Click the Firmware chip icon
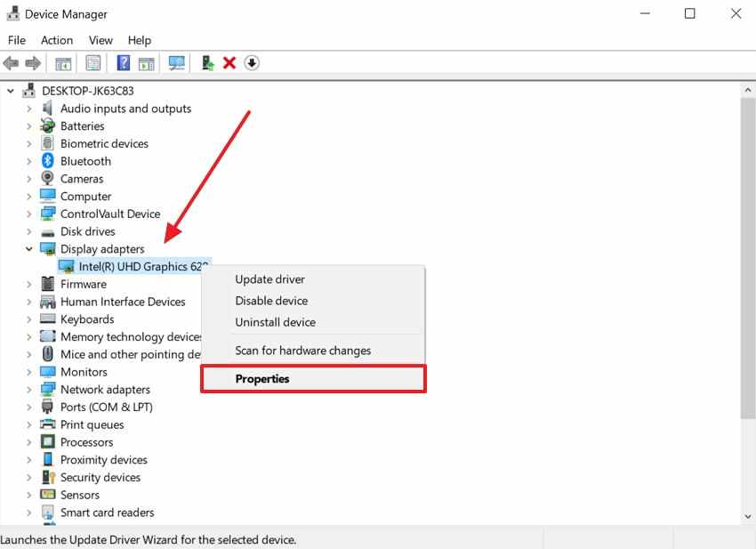The width and height of the screenshot is (756, 549). click(47, 284)
